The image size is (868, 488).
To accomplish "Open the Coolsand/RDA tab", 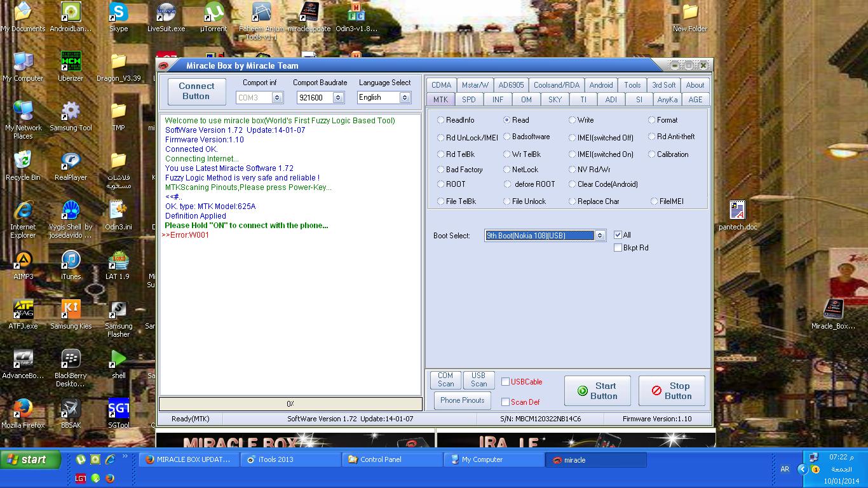I will [x=557, y=85].
